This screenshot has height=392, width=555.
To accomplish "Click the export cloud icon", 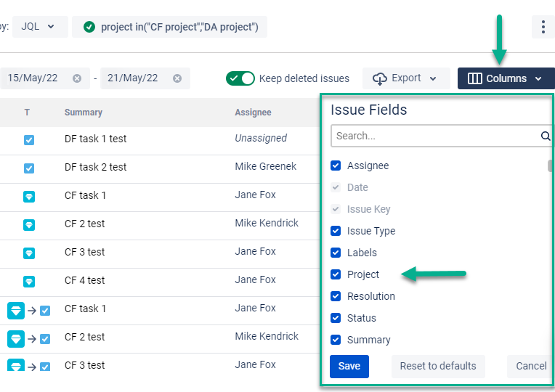I will [x=380, y=78].
